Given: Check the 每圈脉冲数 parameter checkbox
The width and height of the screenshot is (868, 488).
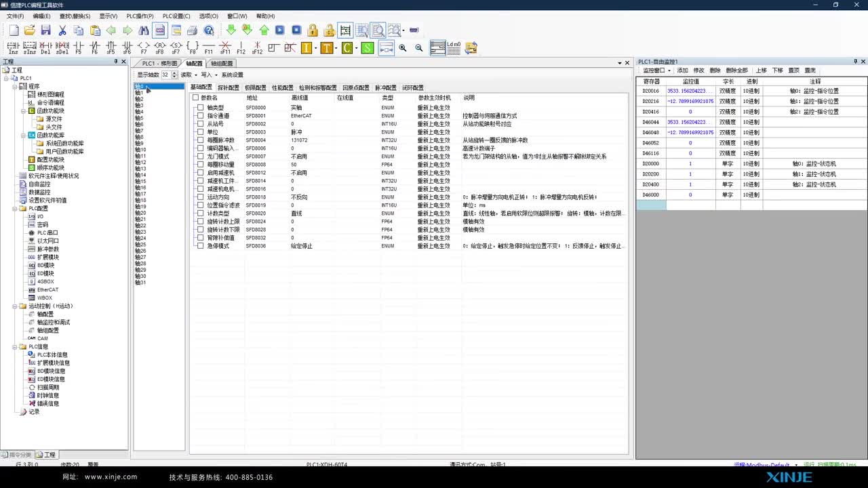Looking at the screenshot, I should 201,140.
